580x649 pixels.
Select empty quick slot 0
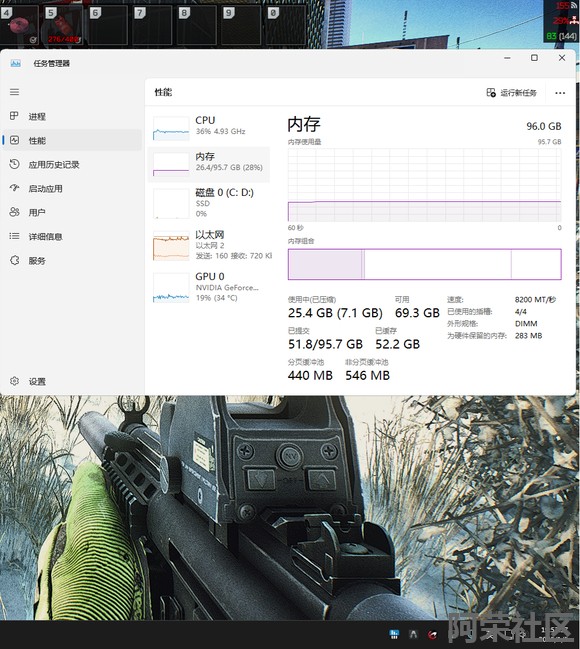point(285,25)
